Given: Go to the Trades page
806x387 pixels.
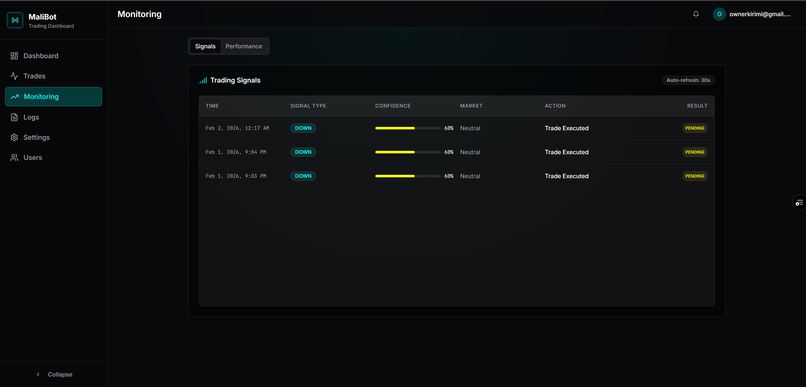Looking at the screenshot, I should point(53,76).
